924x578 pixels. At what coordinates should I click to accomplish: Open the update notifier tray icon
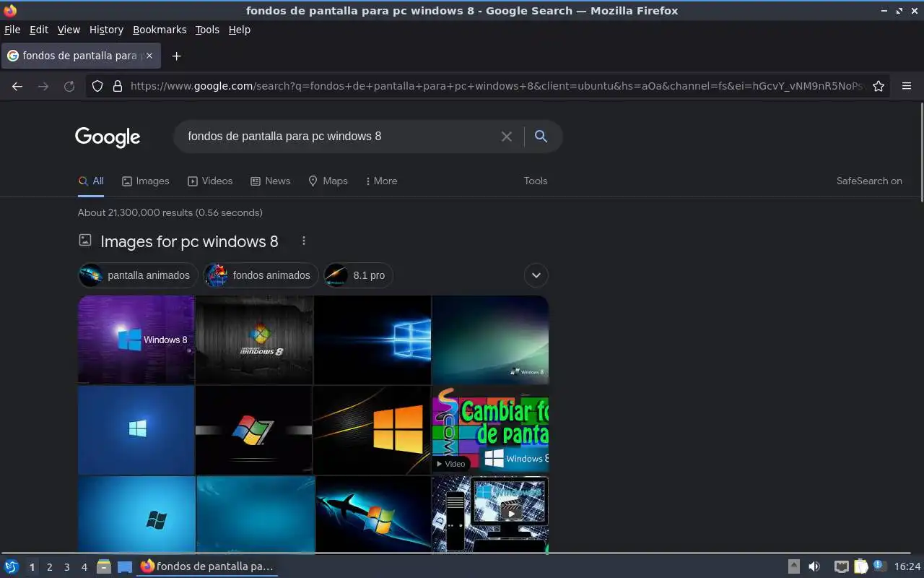(879, 566)
